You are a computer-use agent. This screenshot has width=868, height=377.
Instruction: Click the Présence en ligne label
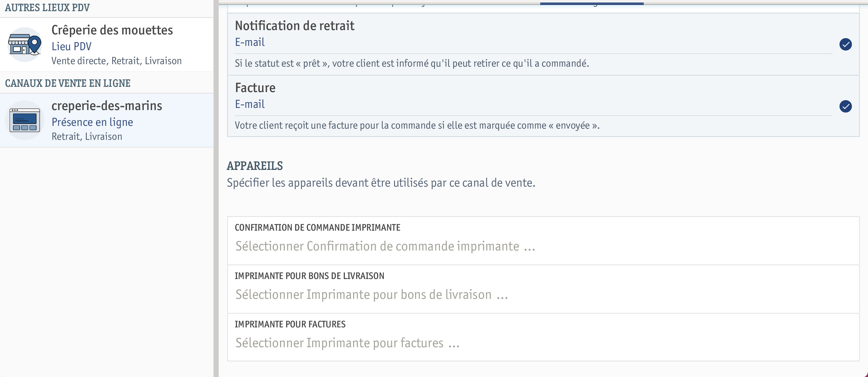coord(92,122)
